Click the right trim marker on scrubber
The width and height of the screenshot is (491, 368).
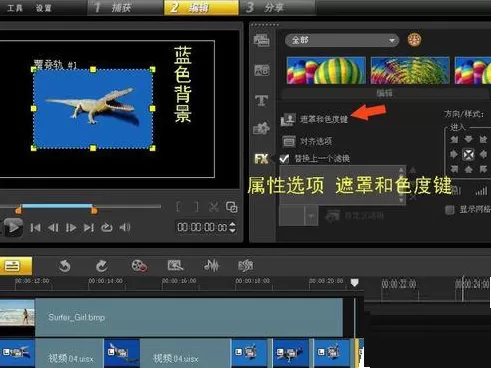coord(94,210)
